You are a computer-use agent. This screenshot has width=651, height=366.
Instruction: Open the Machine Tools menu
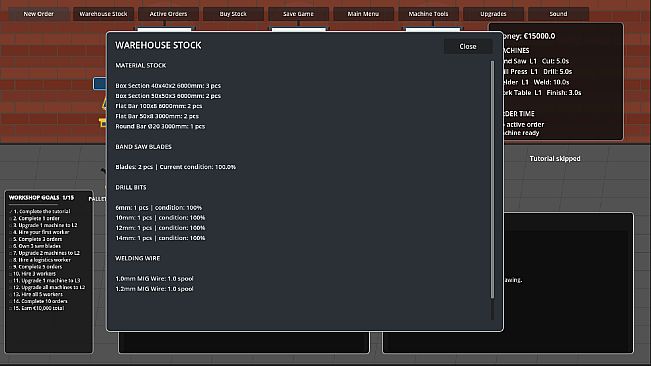(428, 14)
